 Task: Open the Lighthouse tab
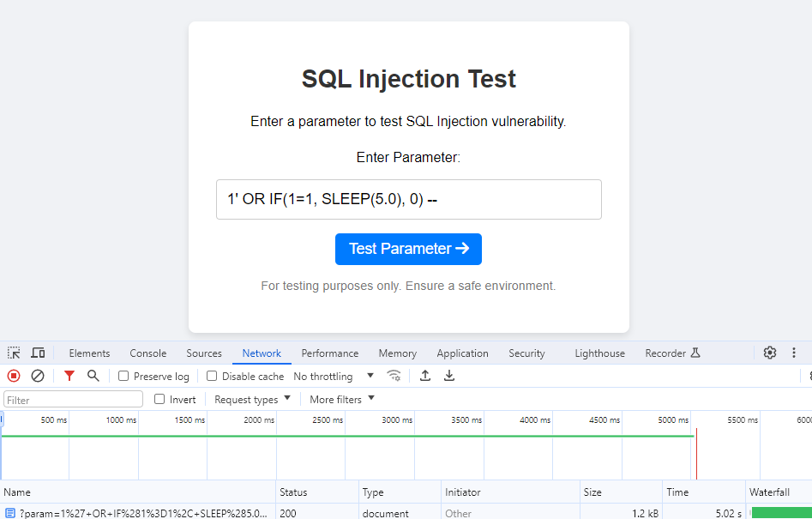pos(599,353)
